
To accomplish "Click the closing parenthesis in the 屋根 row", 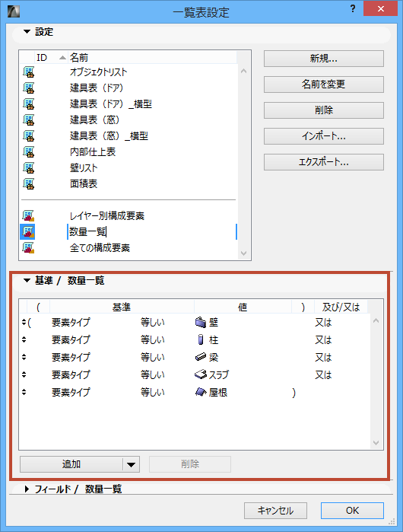I will [294, 393].
